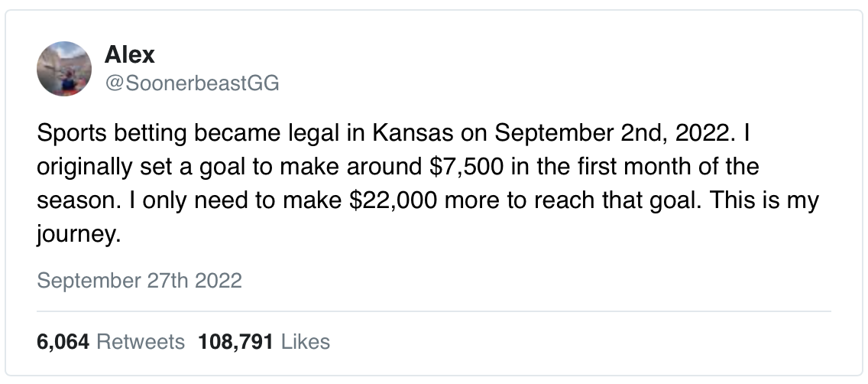Click Alex's profile avatar picture

64,69
